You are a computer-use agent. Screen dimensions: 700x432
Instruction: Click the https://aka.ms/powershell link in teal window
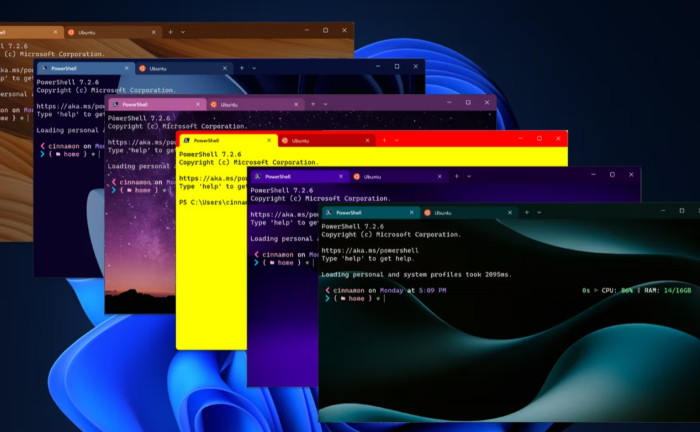[x=370, y=251]
